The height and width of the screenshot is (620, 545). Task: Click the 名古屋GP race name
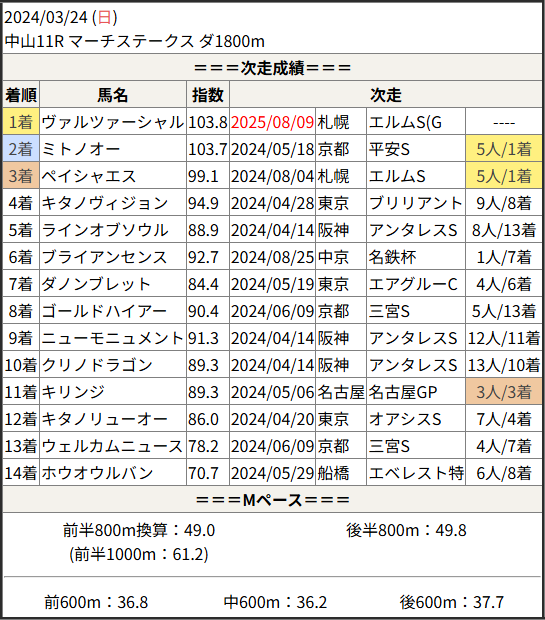403,392
